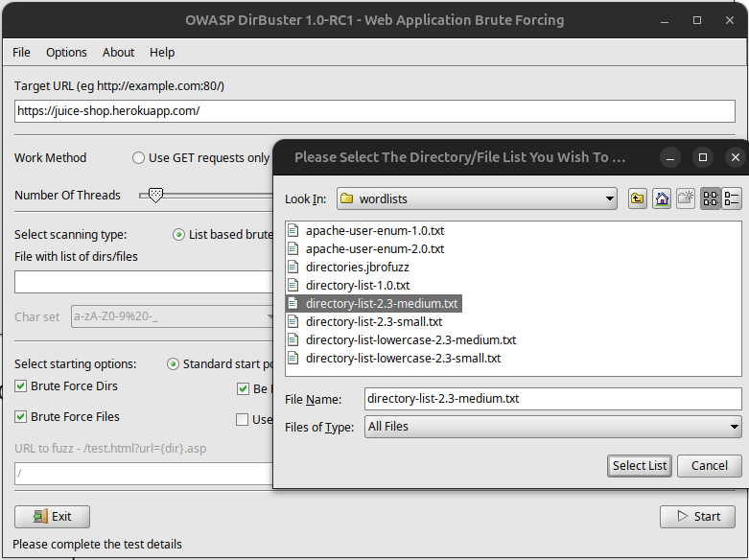Select apache-user-enum-2.0.txt file name
This screenshot has width=749, height=560.
tap(375, 249)
